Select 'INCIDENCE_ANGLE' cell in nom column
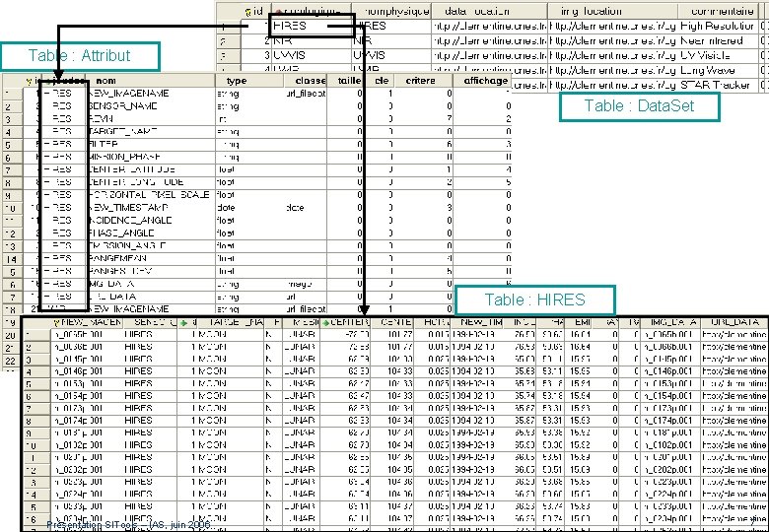 tap(151, 220)
